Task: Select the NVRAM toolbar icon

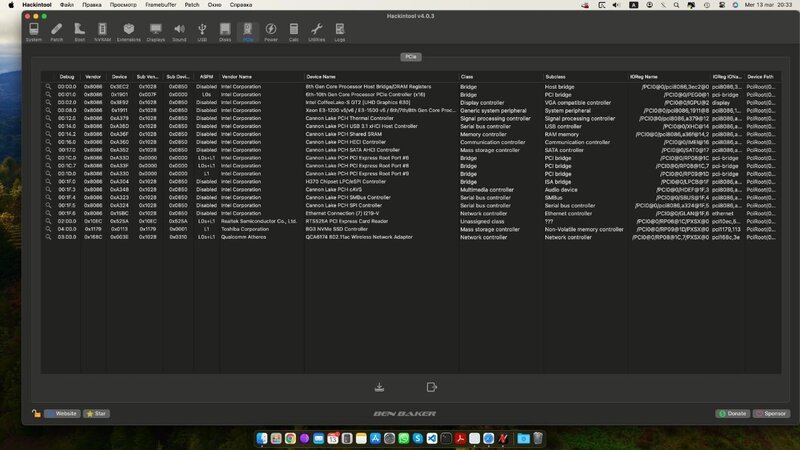Action: (x=102, y=31)
